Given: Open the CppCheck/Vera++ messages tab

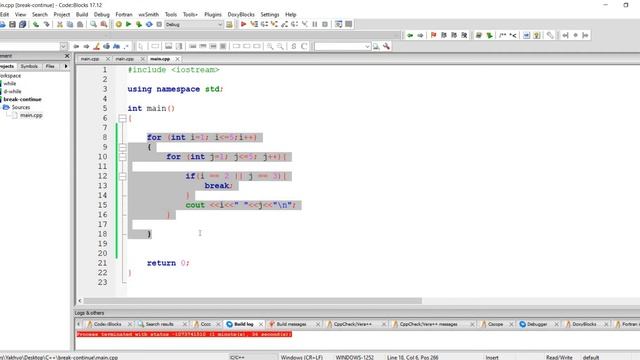Looking at the screenshot, I should click(x=428, y=324).
